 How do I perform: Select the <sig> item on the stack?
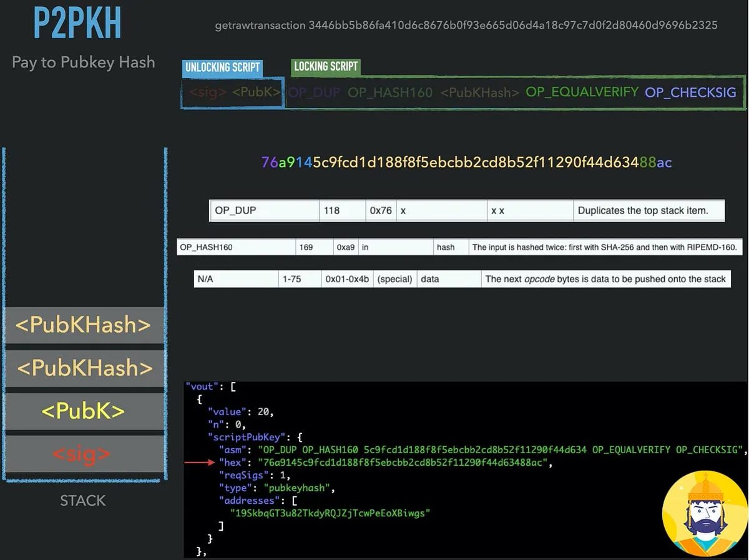83,454
